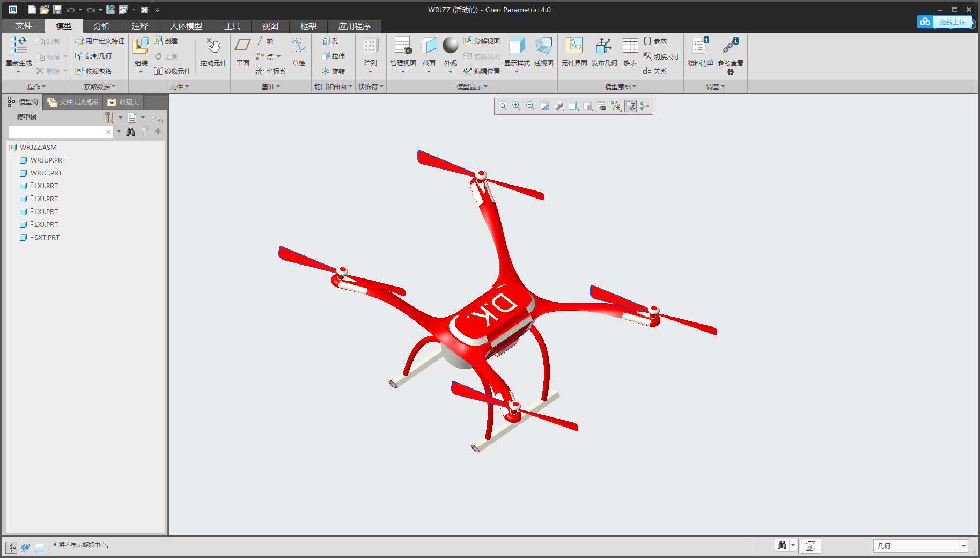This screenshot has width=980, height=558.
Task: Select SXT.PRT in the model tree
Action: pyautogui.click(x=47, y=237)
